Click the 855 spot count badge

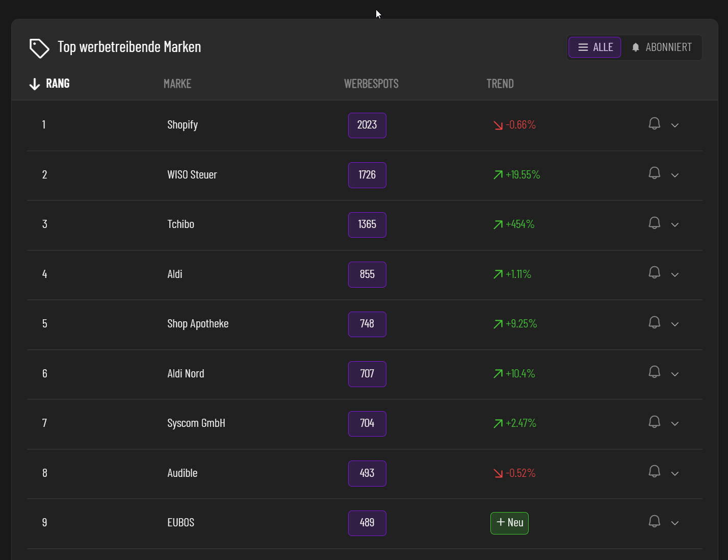click(x=367, y=274)
